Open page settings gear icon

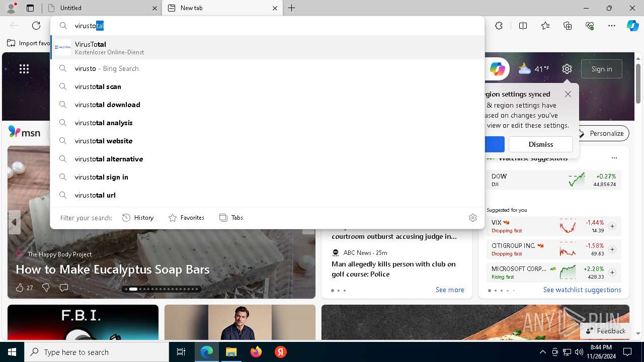pyautogui.click(x=567, y=69)
